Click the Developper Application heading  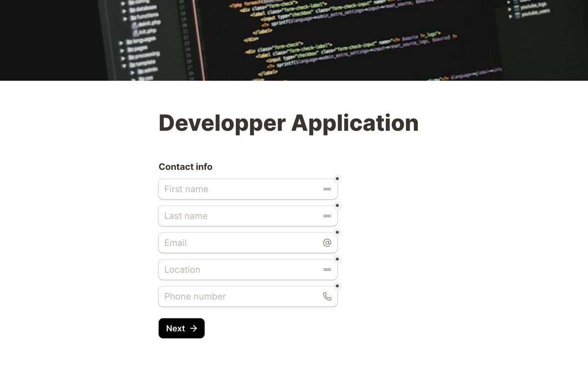(x=289, y=123)
